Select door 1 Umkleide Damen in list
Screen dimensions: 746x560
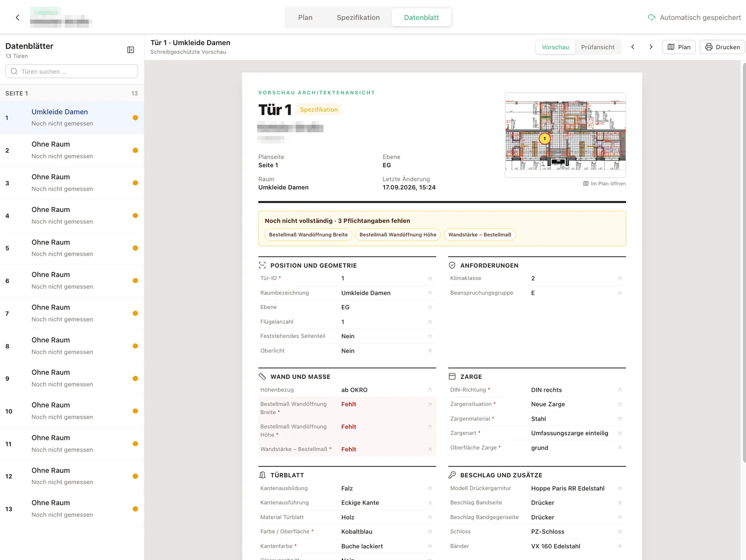coord(72,118)
